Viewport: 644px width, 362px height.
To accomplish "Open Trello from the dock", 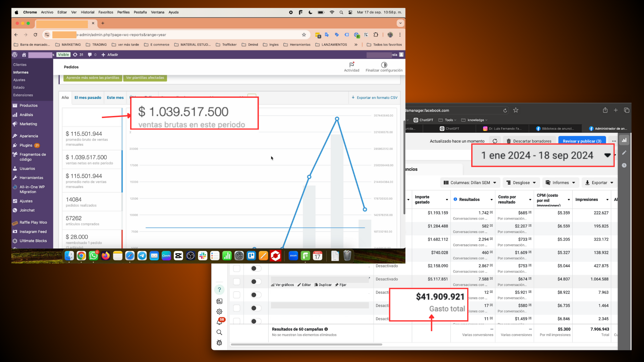I will [x=251, y=256].
